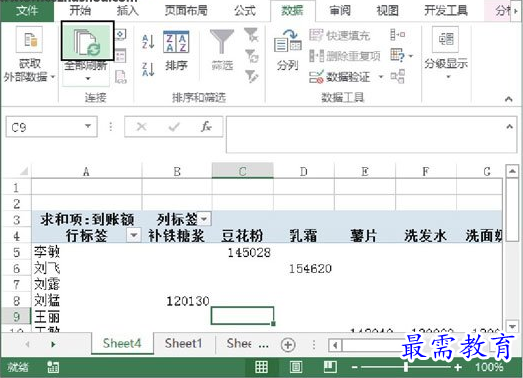Open the row labels filter dropdown
This screenshot has width=523, height=378.
click(x=133, y=235)
